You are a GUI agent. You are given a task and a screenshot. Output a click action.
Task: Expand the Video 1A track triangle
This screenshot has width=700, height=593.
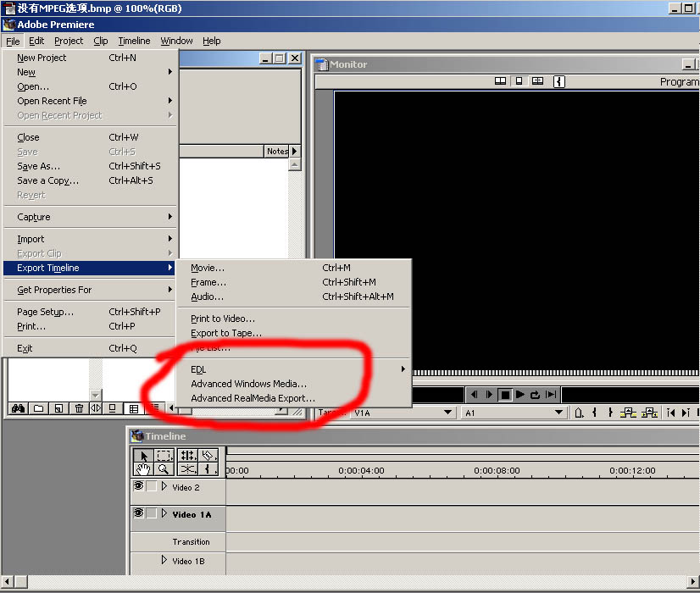(x=164, y=513)
